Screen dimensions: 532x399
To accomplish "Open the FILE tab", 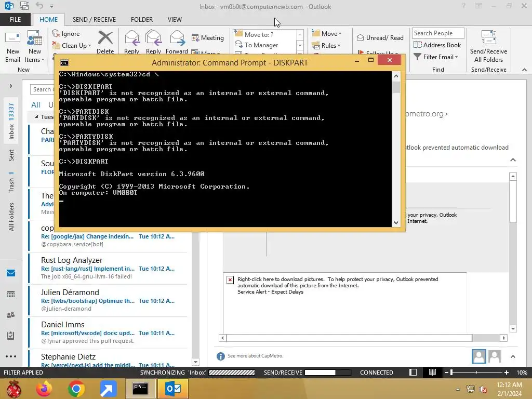I will pyautogui.click(x=15, y=20).
